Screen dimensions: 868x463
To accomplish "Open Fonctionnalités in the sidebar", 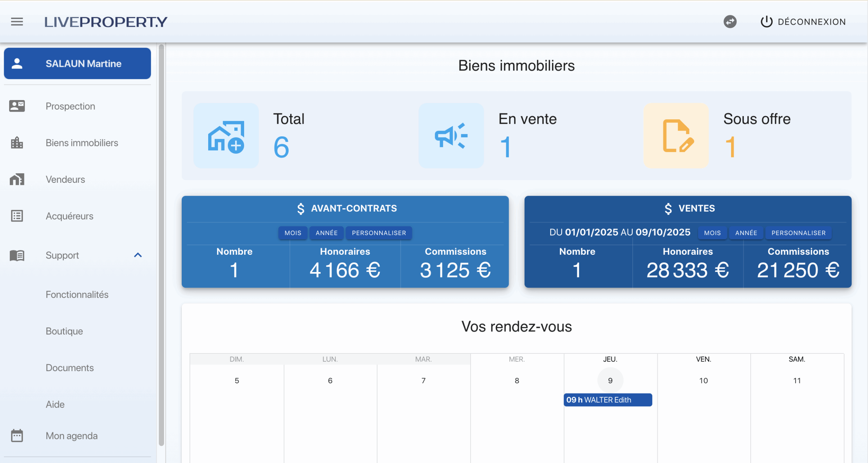I will 77,294.
